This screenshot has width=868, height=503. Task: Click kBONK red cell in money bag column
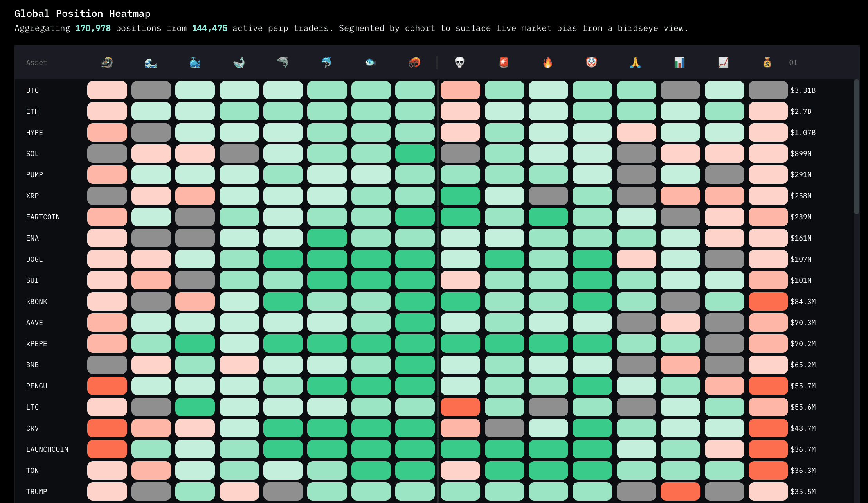point(768,302)
